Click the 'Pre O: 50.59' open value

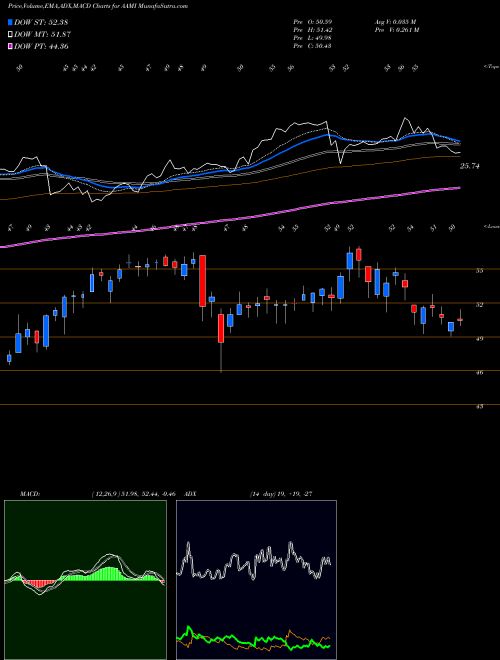313,22
